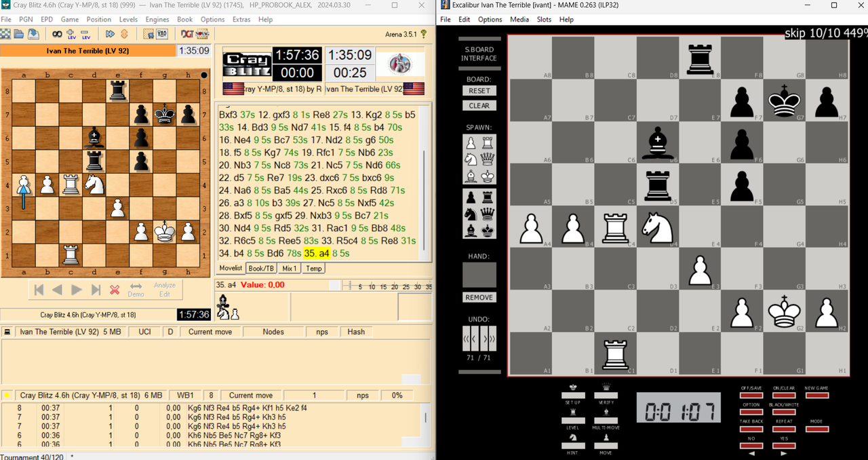This screenshot has height=460, width=868.
Task: Click the white knight on D4 of MAME board
Action: (657, 227)
